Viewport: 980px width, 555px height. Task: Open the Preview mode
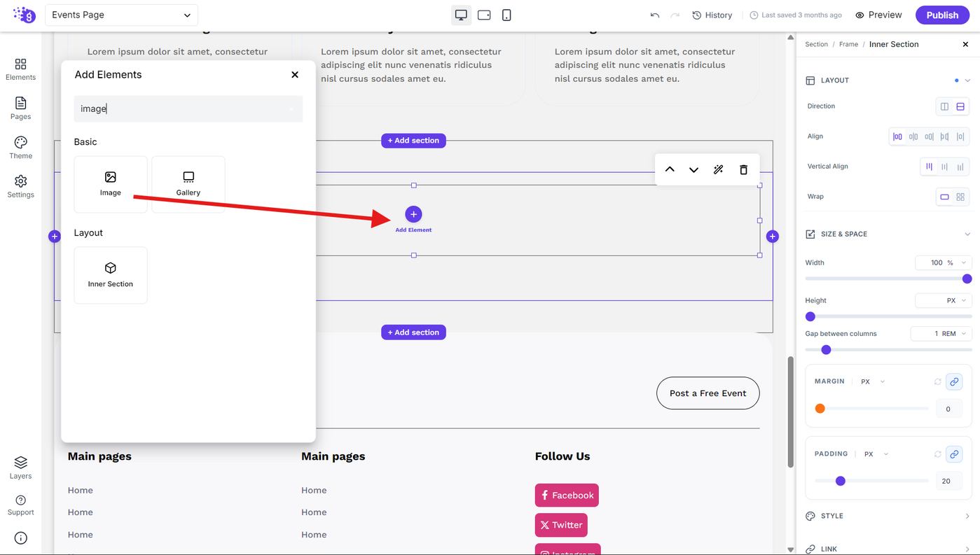pos(878,15)
